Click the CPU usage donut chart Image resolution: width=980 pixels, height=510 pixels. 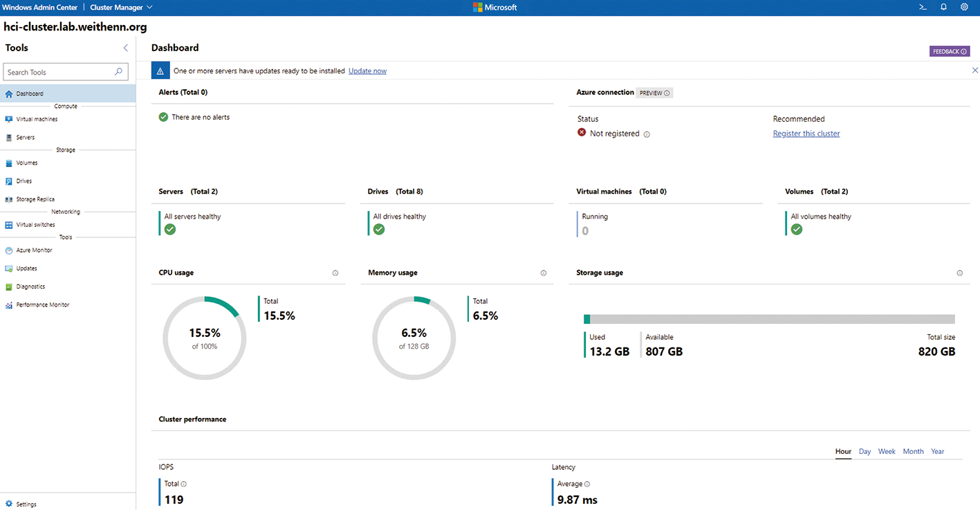[x=205, y=338]
